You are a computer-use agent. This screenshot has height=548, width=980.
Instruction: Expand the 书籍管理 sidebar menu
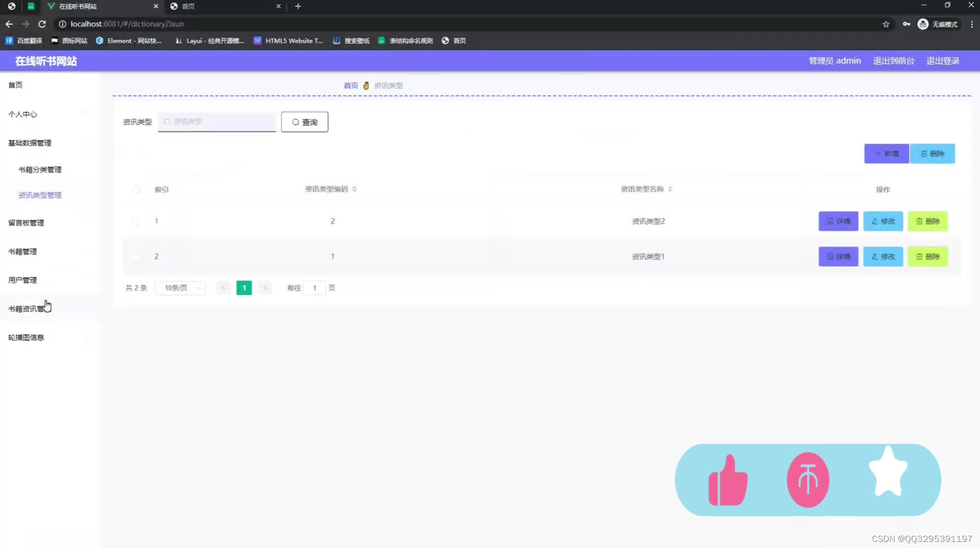(50, 252)
